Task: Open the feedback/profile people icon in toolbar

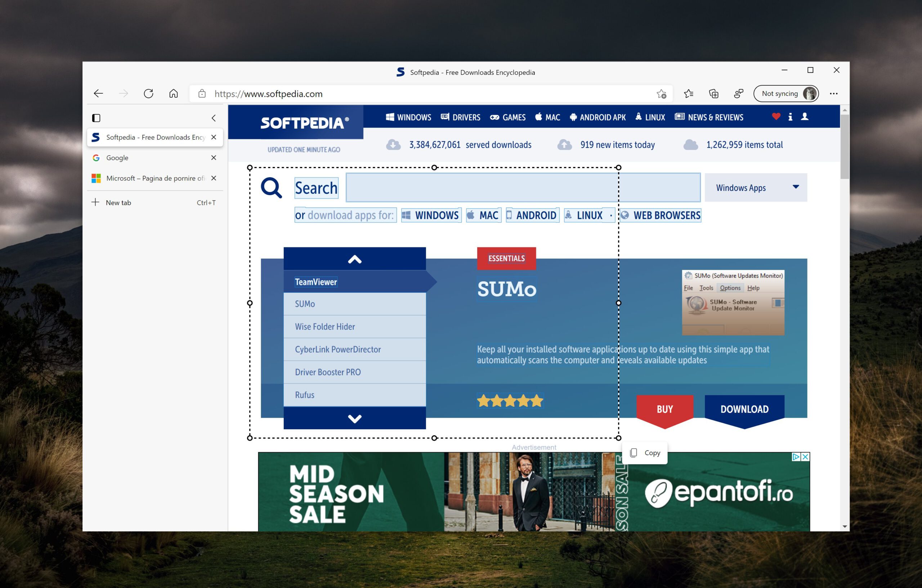Action: pos(739,94)
